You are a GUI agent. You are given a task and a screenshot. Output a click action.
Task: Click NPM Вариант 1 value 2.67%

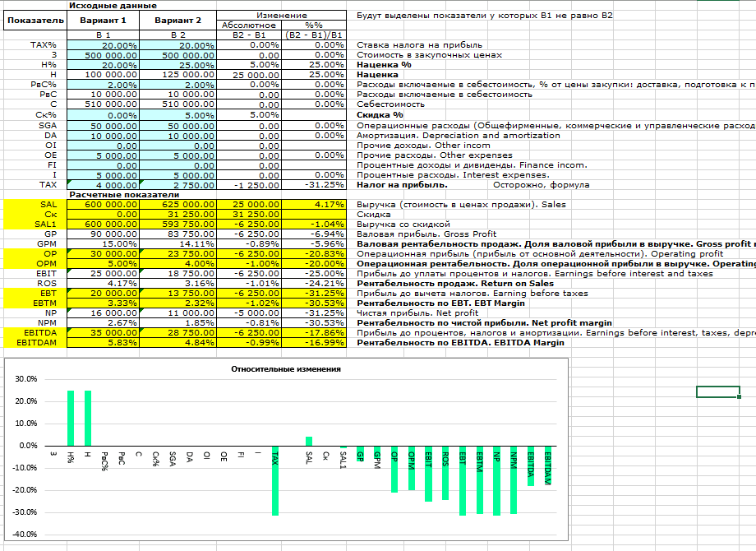tap(104, 323)
